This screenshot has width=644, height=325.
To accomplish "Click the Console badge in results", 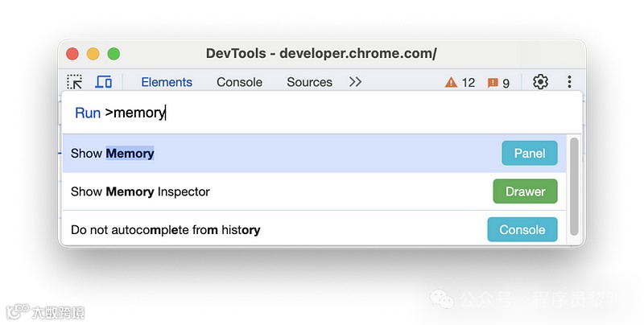I will [x=522, y=230].
